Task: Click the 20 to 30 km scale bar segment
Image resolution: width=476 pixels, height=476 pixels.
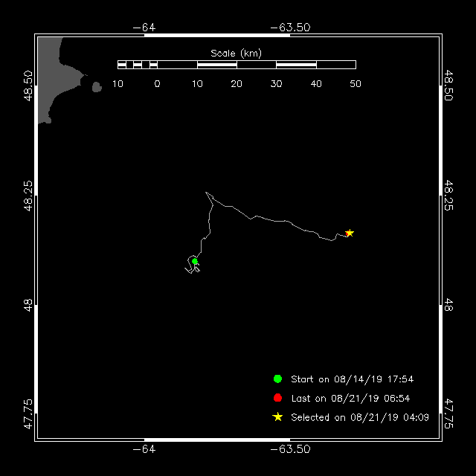Action: [x=257, y=65]
